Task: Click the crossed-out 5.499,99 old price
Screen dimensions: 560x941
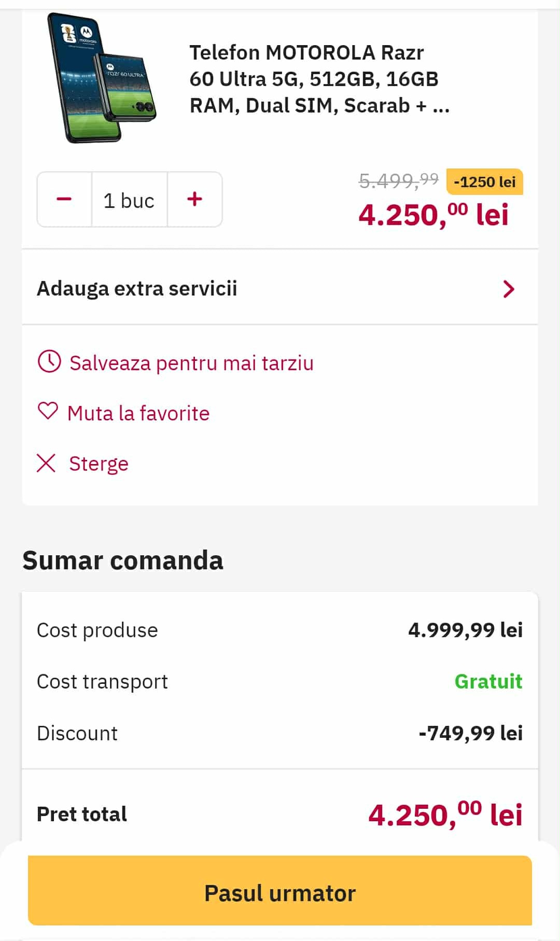Action: tap(398, 180)
